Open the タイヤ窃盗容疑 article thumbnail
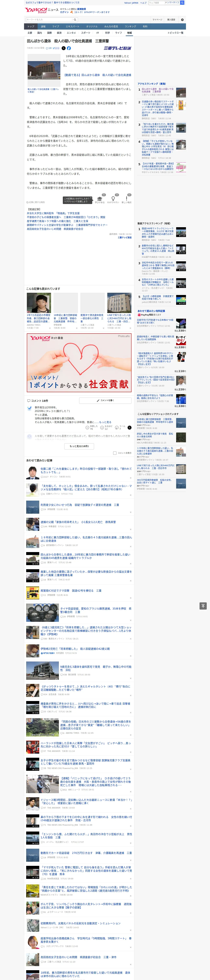This screenshot has height=980, width=210. coord(42,612)
